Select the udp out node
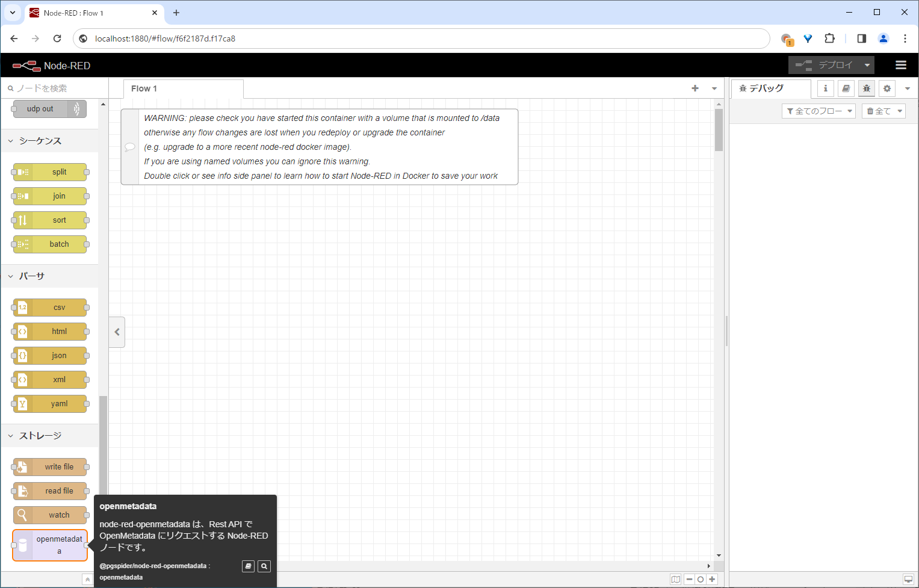The height and width of the screenshot is (588, 919). coord(50,109)
